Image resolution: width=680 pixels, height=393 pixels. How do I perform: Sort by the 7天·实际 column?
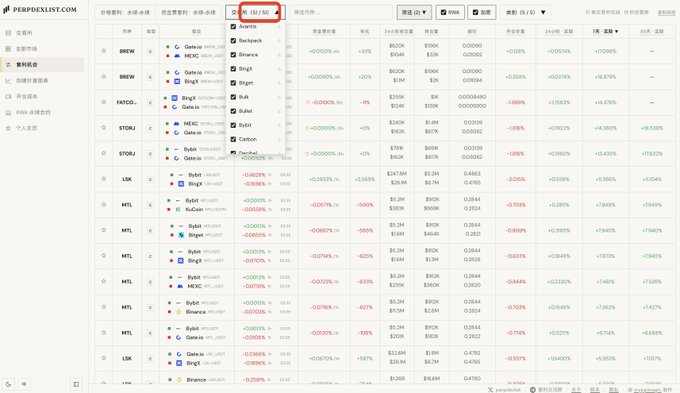605,31
